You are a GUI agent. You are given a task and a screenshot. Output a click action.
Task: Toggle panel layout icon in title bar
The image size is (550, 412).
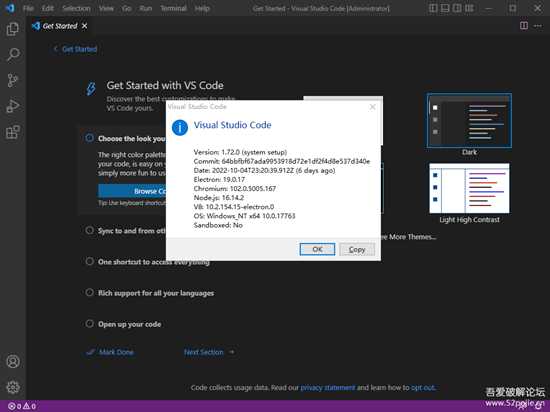tap(445, 8)
